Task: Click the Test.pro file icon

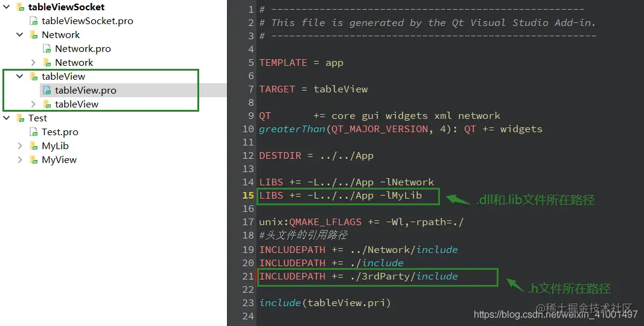Action: pyautogui.click(x=34, y=132)
